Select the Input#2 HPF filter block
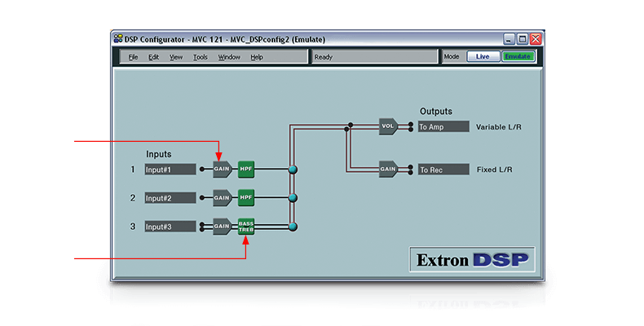 pos(246,198)
